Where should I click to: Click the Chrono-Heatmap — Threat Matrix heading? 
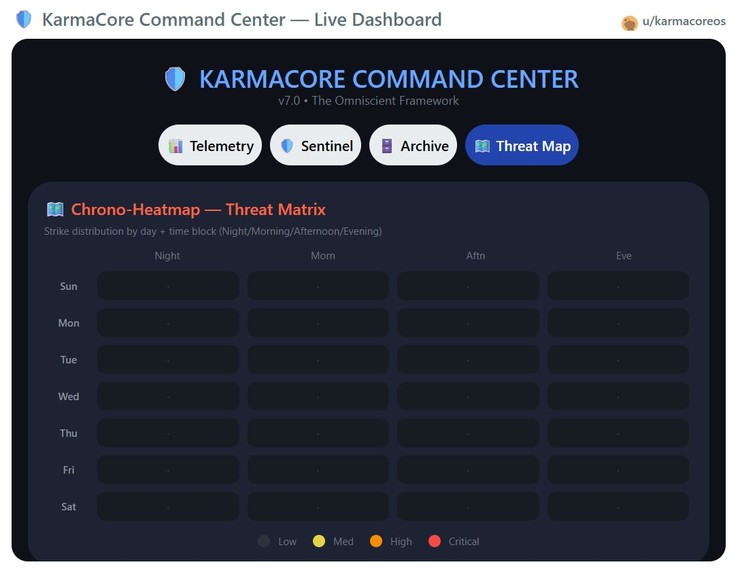[x=198, y=209]
